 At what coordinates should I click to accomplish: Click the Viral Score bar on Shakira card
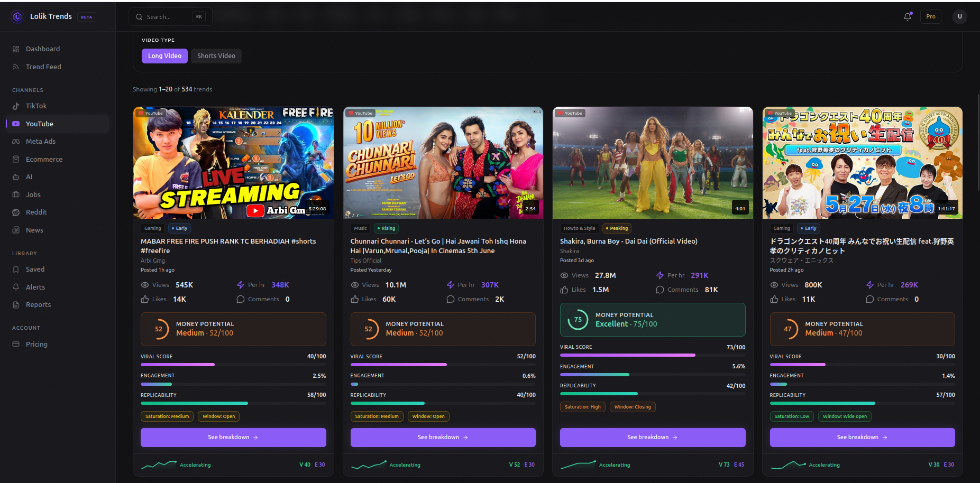point(653,355)
